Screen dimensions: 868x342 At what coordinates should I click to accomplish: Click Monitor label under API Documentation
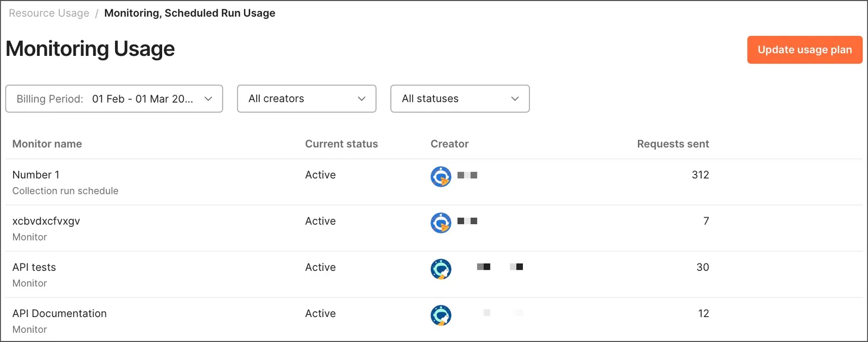coord(29,329)
